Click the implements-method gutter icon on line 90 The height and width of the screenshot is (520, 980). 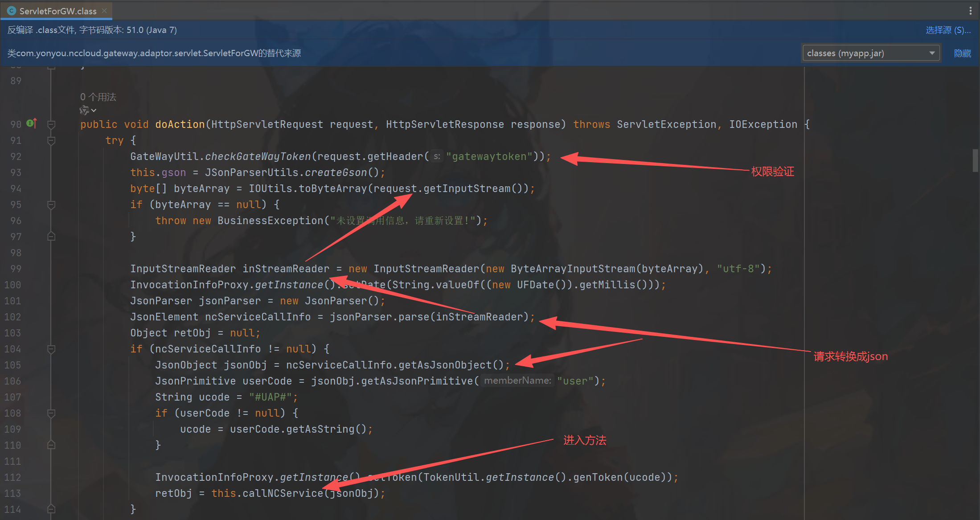tap(31, 123)
